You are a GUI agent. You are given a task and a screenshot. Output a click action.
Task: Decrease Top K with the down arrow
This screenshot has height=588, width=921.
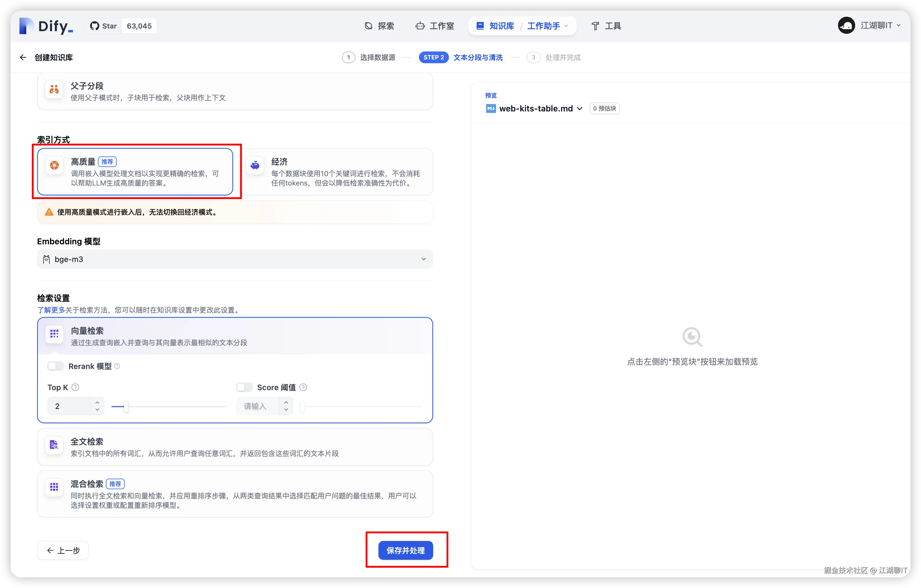click(97, 410)
